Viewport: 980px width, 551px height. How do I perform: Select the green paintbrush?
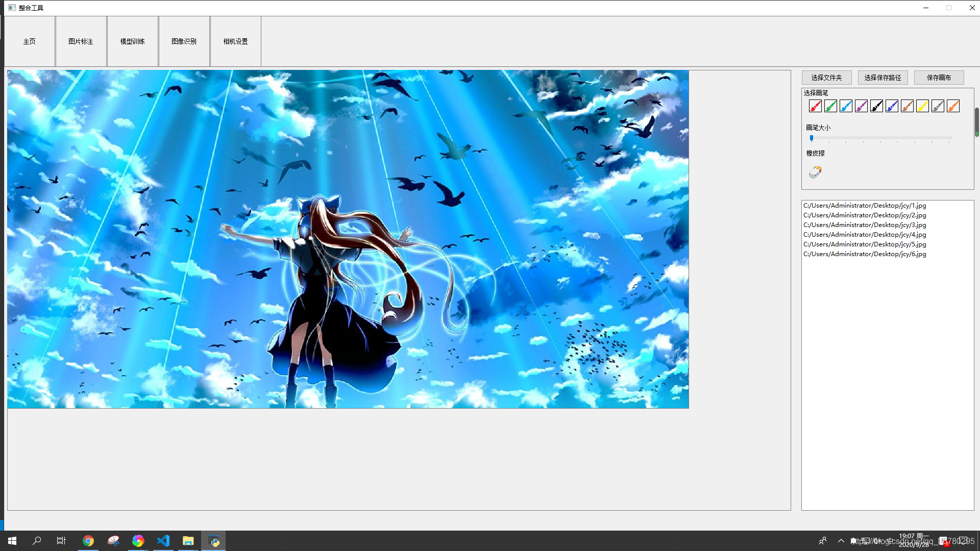(830, 106)
